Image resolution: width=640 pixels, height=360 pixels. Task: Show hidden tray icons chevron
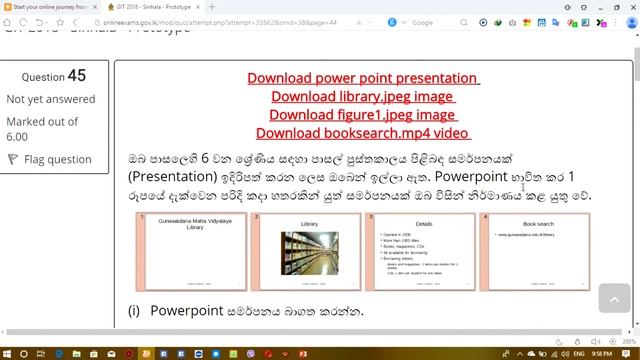(520, 354)
